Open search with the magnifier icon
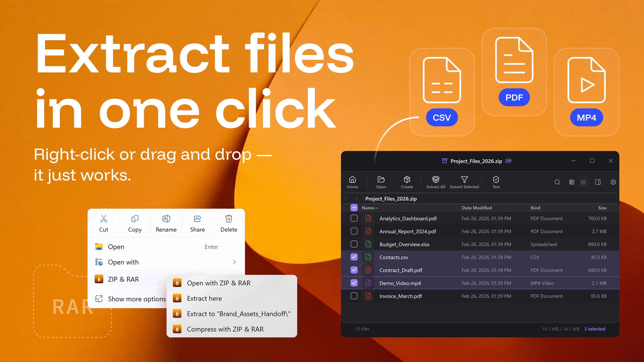644x362 pixels. click(557, 182)
